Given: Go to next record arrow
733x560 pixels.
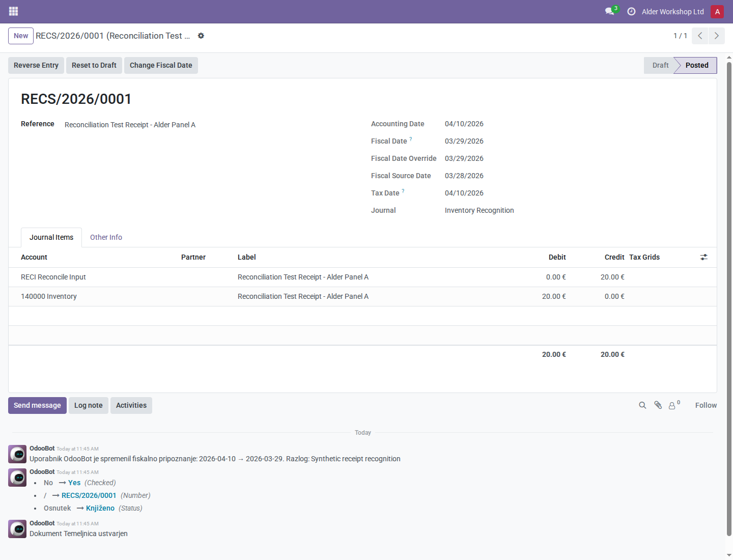Looking at the screenshot, I should (716, 36).
